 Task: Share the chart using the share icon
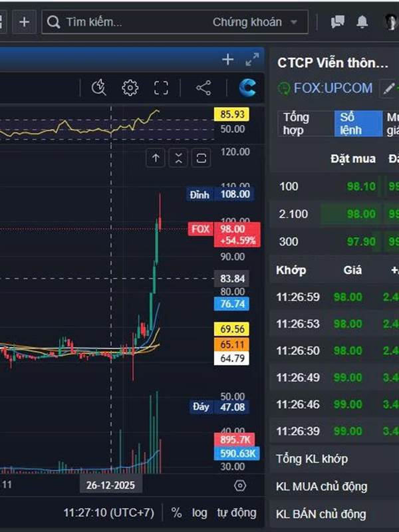click(x=203, y=88)
